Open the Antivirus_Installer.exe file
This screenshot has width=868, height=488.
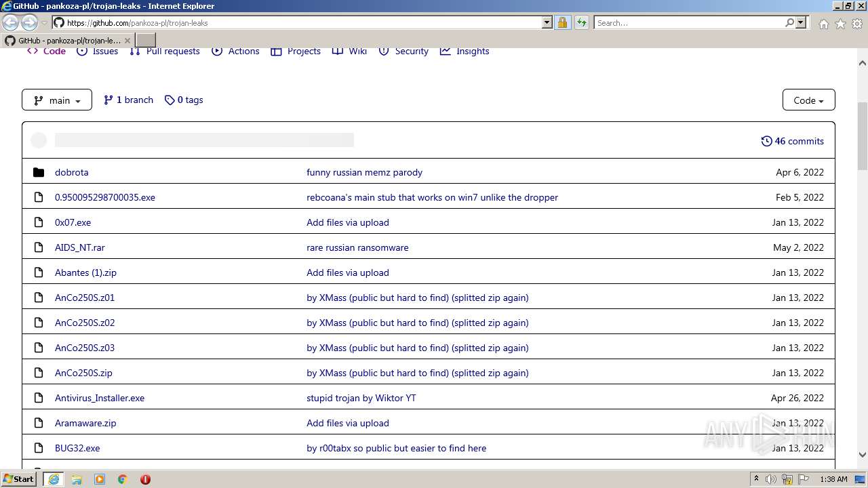coord(100,398)
